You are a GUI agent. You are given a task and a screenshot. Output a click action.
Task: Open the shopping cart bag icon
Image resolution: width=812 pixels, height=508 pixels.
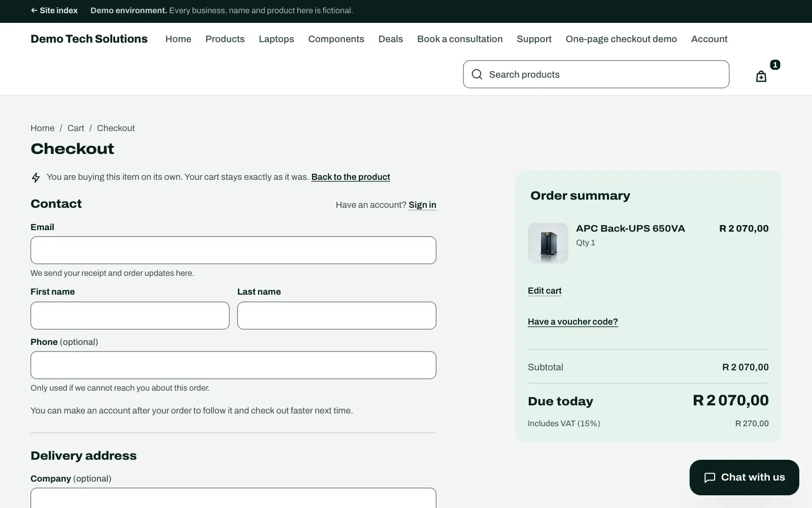pyautogui.click(x=761, y=76)
